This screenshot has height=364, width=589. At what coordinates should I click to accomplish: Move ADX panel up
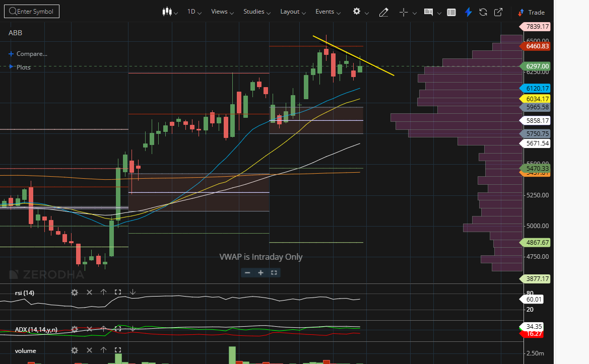point(104,329)
